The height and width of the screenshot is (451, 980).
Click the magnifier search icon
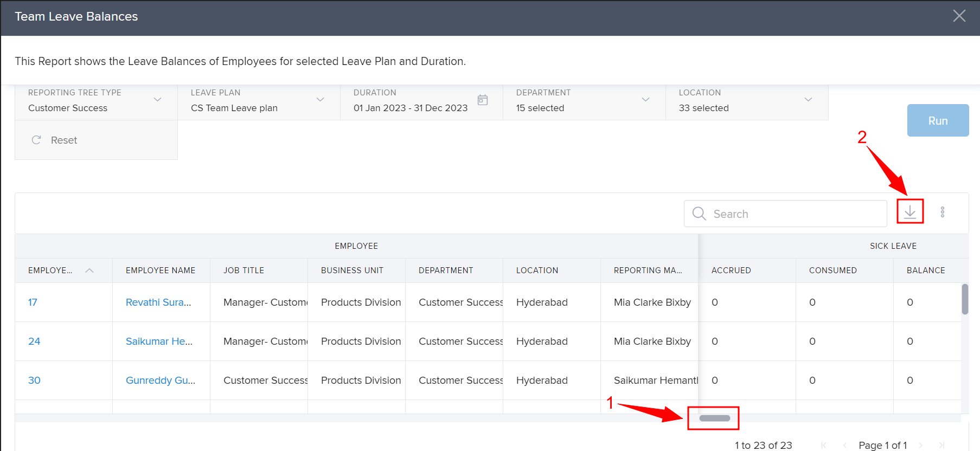coord(699,214)
